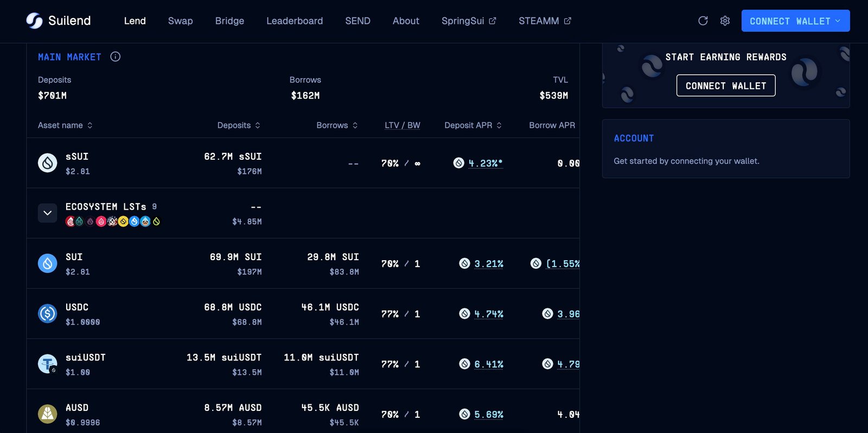Sort the table by Deposit APR
868x433 pixels.
(473, 125)
